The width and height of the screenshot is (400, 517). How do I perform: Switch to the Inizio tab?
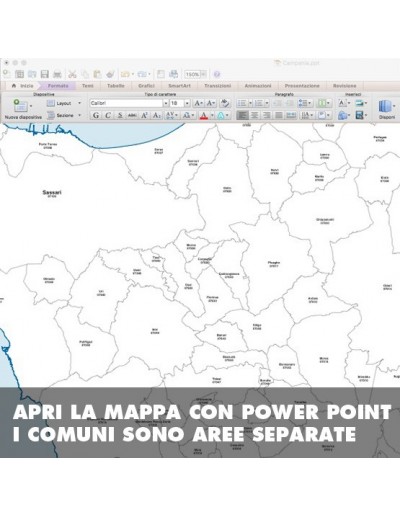(x=23, y=86)
